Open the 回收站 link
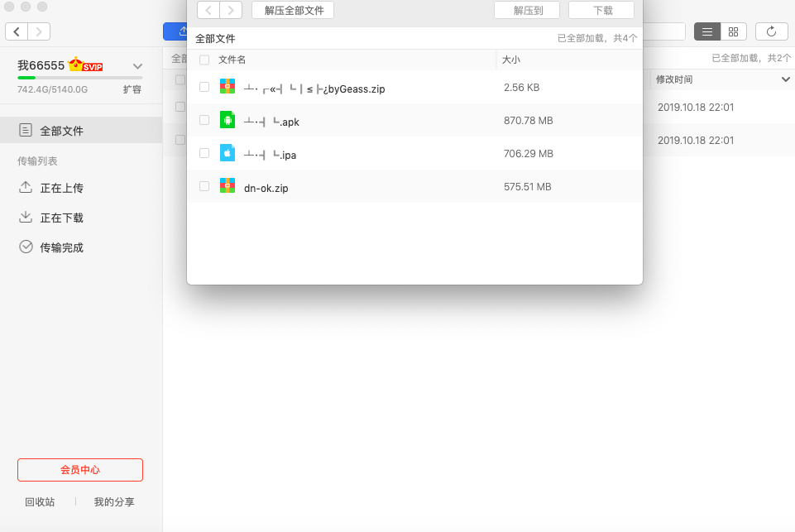The image size is (795, 532). coord(40,501)
